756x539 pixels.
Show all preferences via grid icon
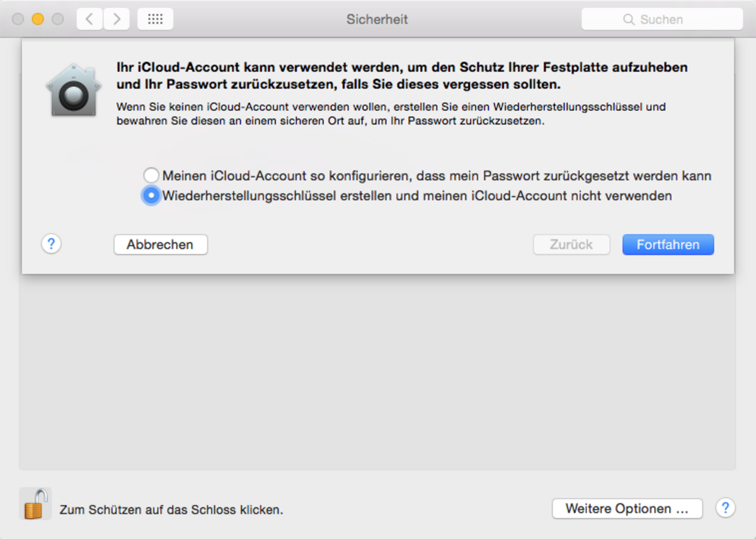coord(155,20)
